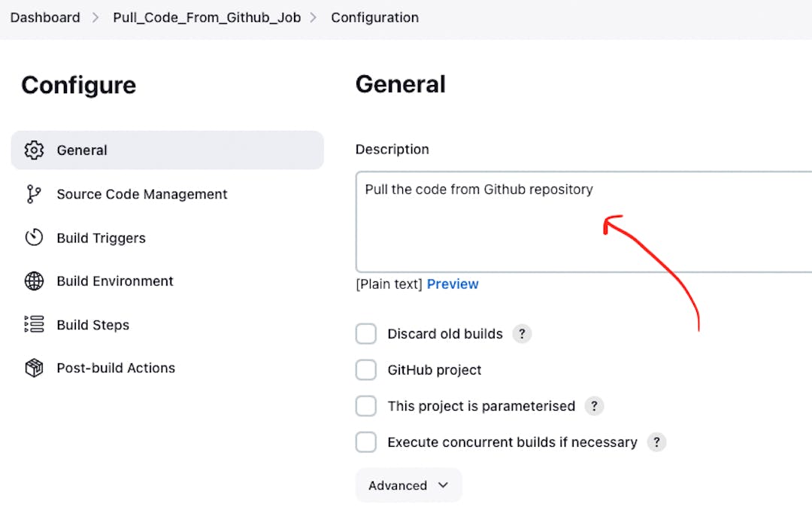Screen dimensions: 812x528
Task: Click the Post-build Actions box icon
Action: pyautogui.click(x=34, y=368)
